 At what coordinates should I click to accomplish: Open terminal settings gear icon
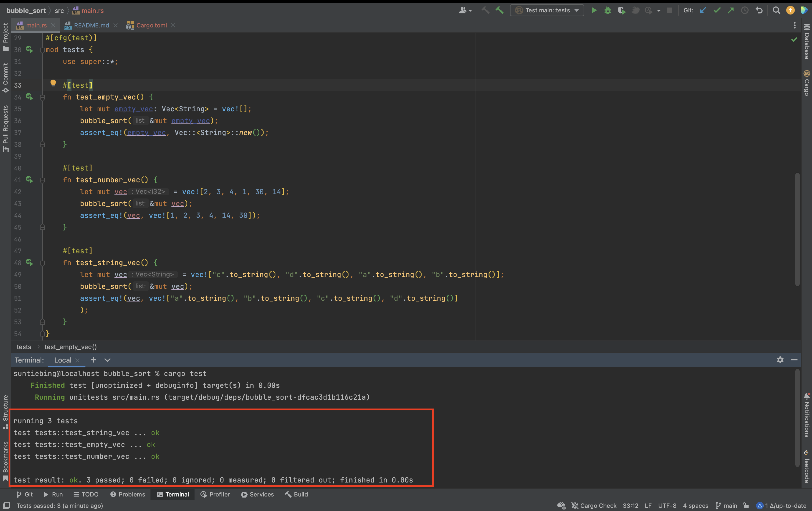click(x=780, y=360)
